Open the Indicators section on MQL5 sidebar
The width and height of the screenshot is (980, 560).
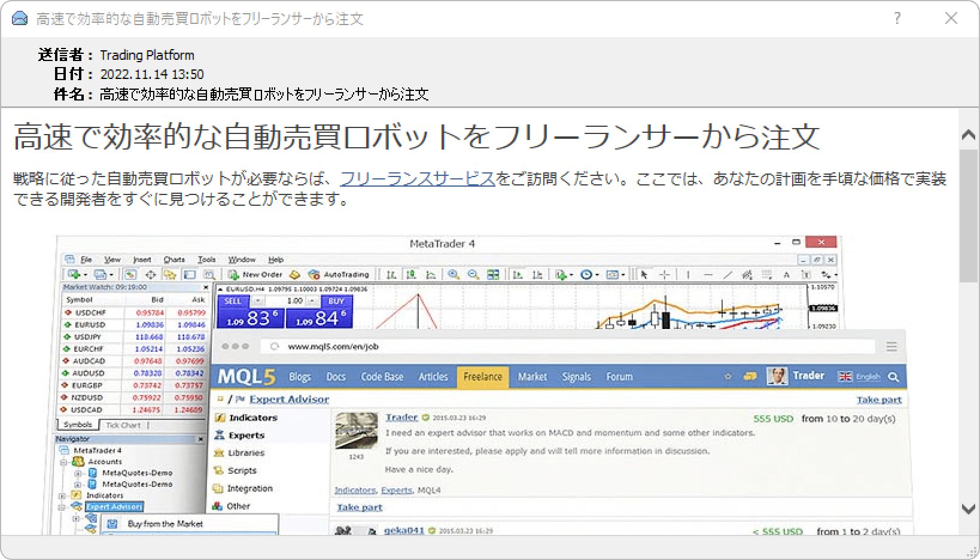pyautogui.click(x=255, y=418)
